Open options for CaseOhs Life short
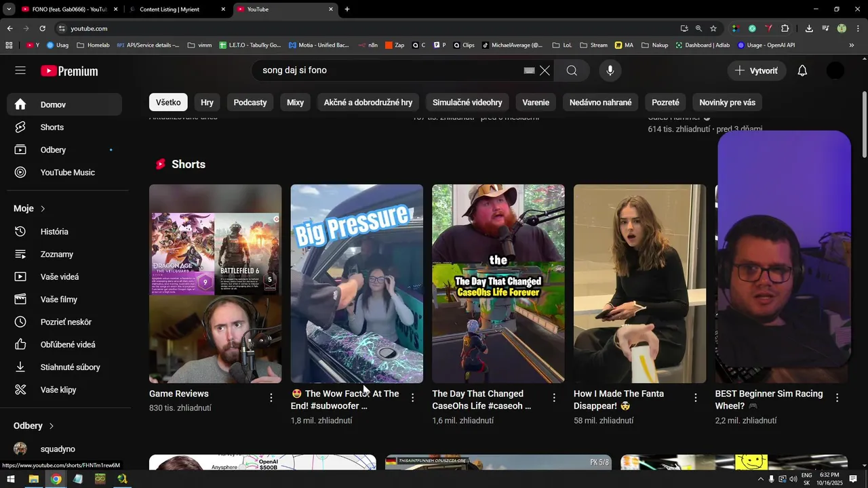 [x=554, y=398]
